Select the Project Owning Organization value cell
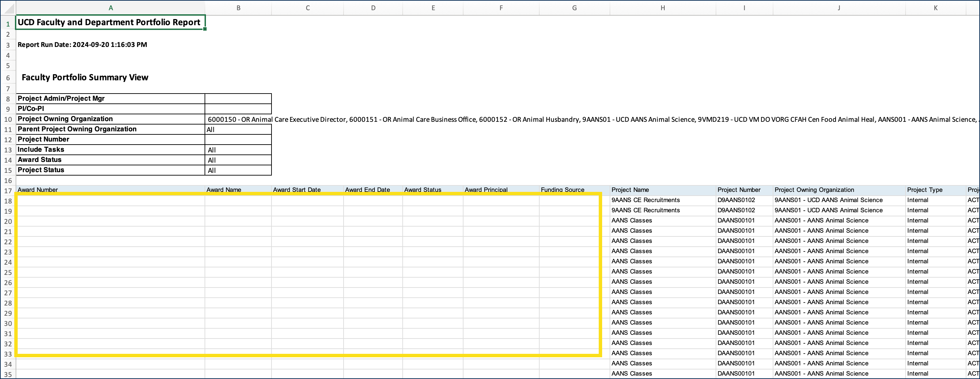Viewport: 980px width, 379px height. tap(238, 119)
